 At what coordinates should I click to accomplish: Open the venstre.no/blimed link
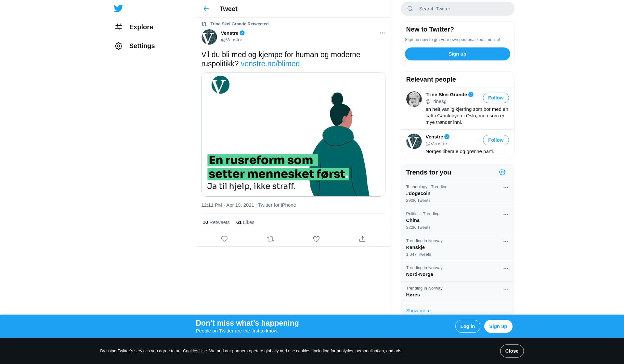tap(270, 64)
